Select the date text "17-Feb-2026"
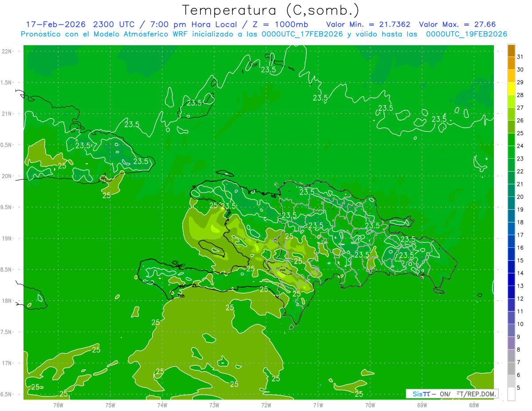Screen dimensions: 532x411 pos(56,24)
